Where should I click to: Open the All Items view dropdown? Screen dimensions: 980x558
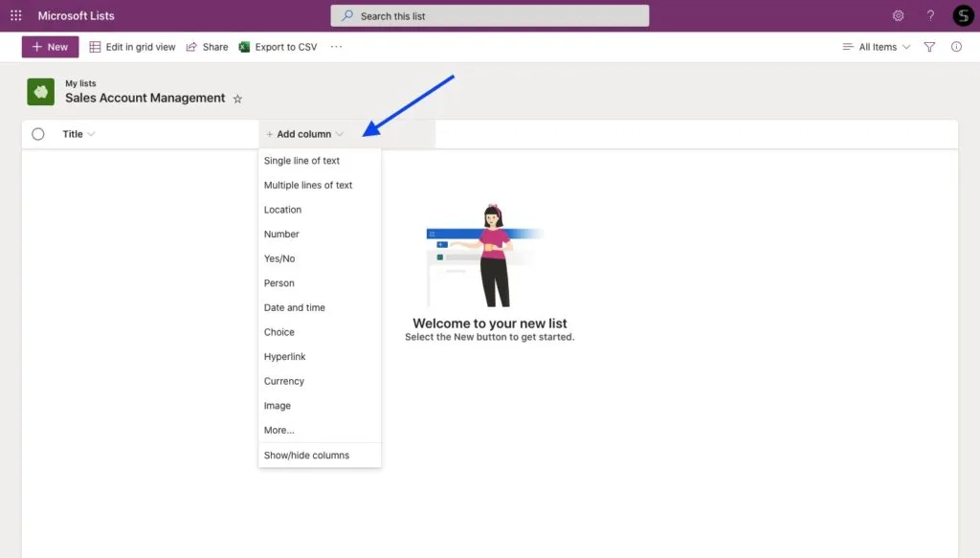877,47
